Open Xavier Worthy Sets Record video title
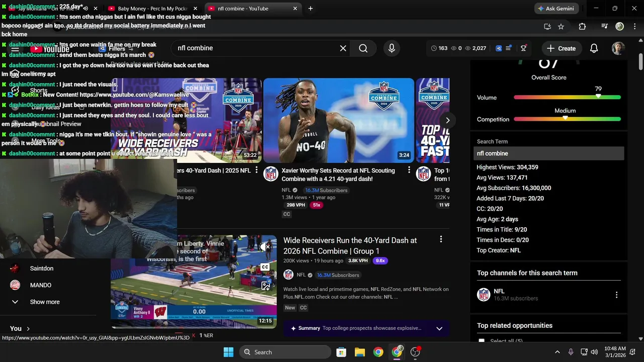This screenshot has height=362, width=644. coord(338,174)
